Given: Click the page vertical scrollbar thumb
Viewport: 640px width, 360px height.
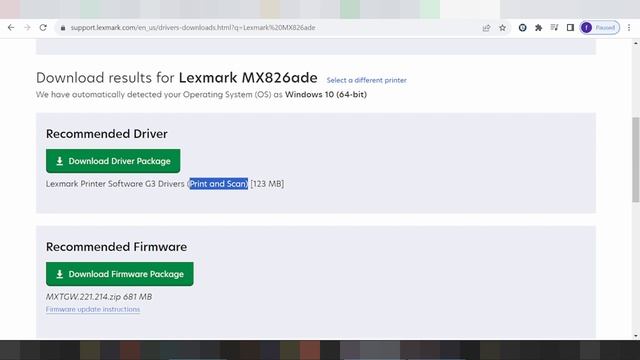Looking at the screenshot, I should coord(636,159).
